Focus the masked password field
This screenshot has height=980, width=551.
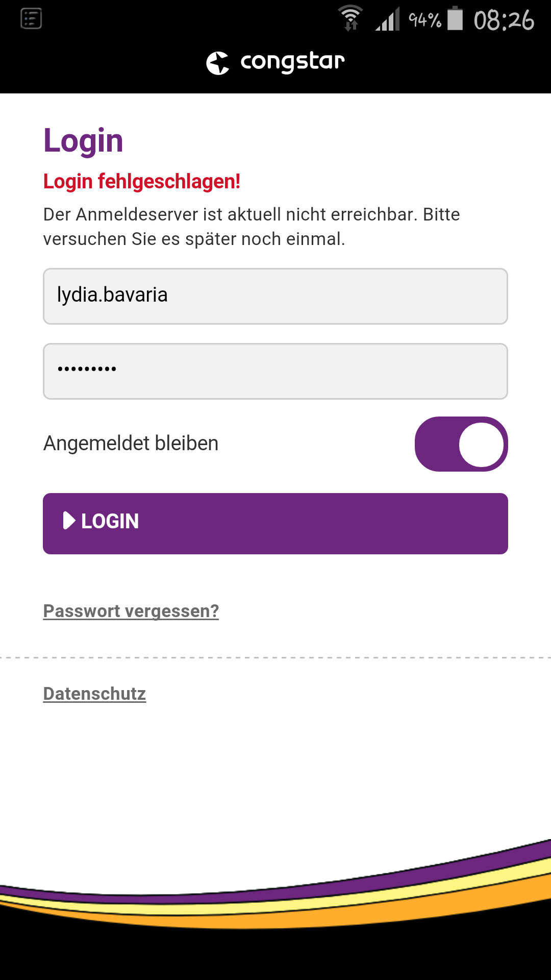pos(275,371)
